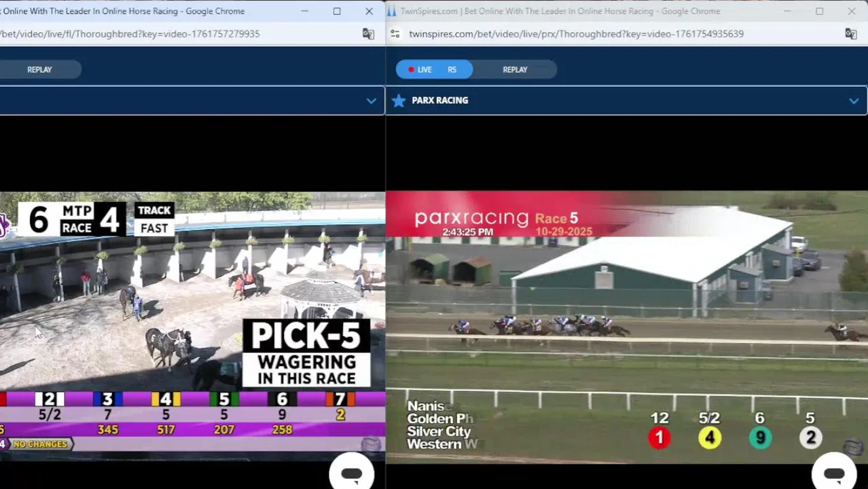Click the twinspires.com URL in right window
868x489 pixels.
(x=576, y=34)
